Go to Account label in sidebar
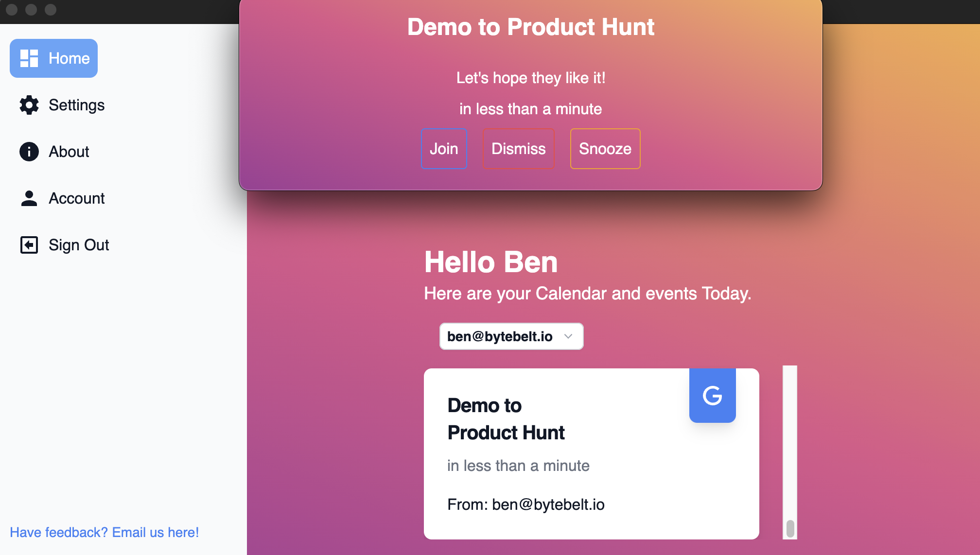Image resolution: width=980 pixels, height=555 pixels. [77, 198]
